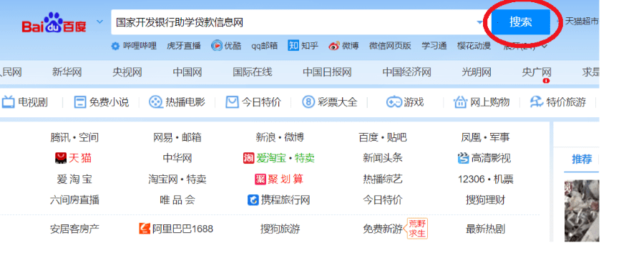The width and height of the screenshot is (644, 273).
Task: Open 中国经济网 news site tab
Action: click(x=407, y=73)
